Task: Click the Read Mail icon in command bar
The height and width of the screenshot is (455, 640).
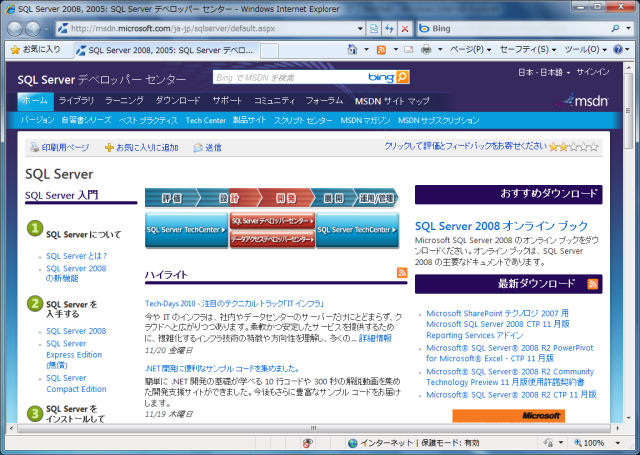Action: (408, 50)
